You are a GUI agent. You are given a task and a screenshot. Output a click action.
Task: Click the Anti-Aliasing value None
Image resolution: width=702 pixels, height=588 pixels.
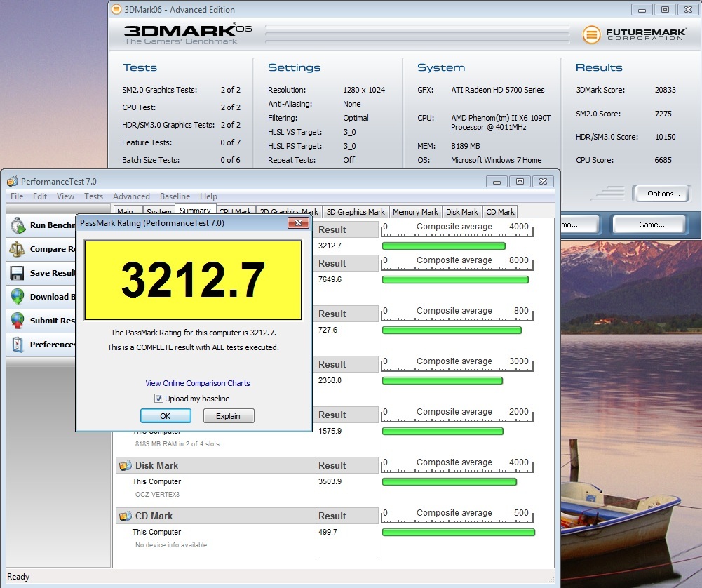(351, 103)
